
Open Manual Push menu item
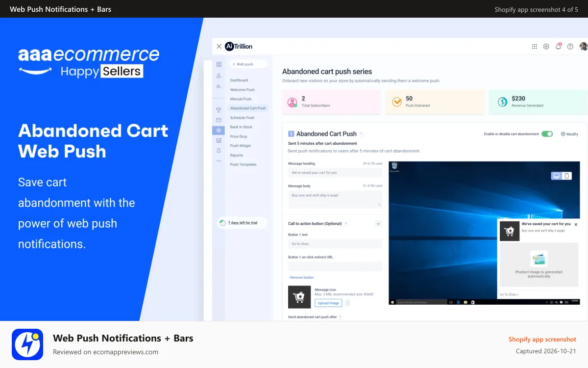tap(241, 99)
